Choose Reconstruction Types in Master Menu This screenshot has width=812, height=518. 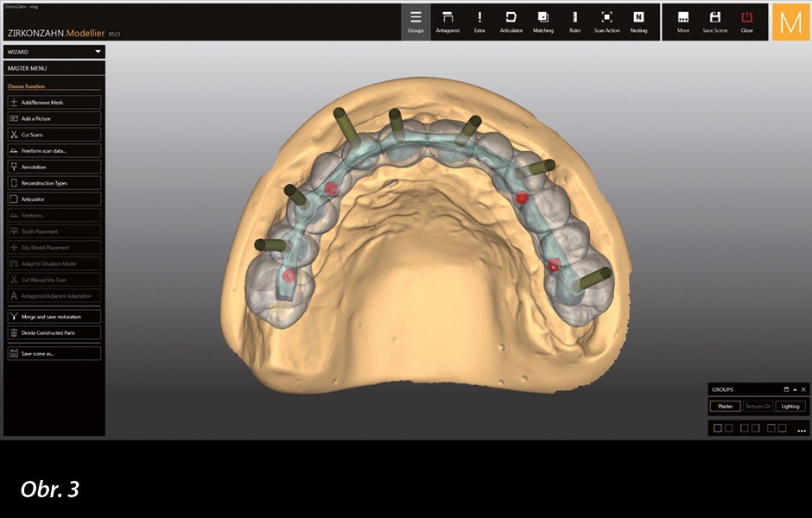pos(54,183)
